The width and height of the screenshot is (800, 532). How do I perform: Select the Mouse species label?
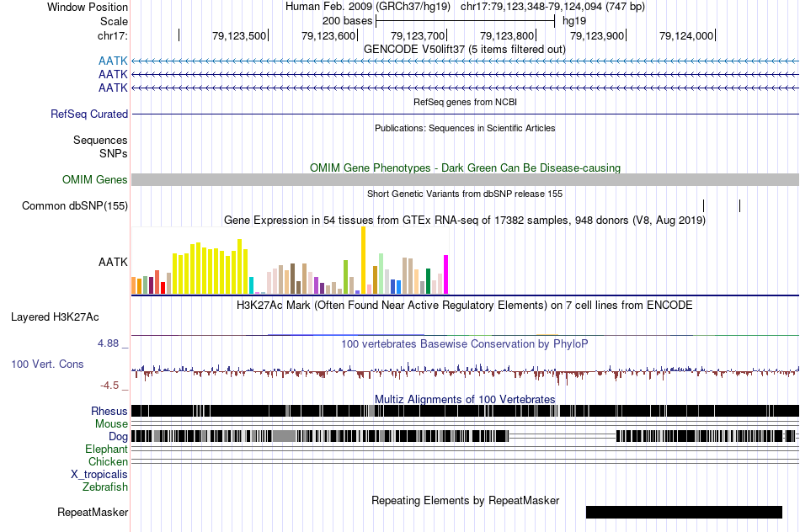click(111, 424)
